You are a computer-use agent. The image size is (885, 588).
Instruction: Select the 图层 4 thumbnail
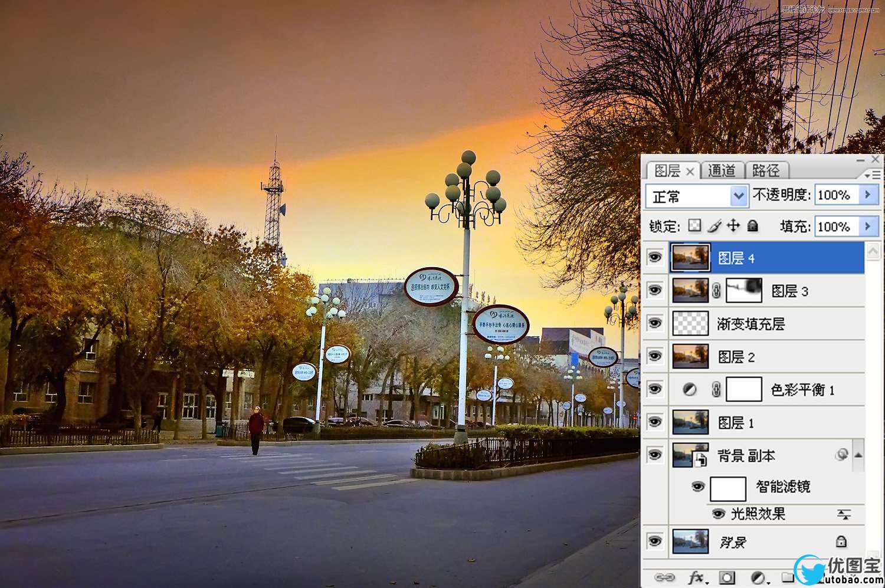[690, 257]
